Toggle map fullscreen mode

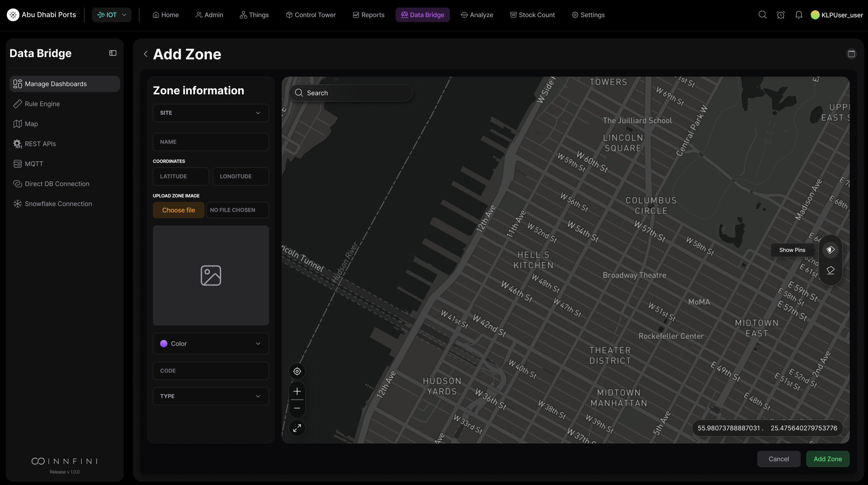coord(297,428)
